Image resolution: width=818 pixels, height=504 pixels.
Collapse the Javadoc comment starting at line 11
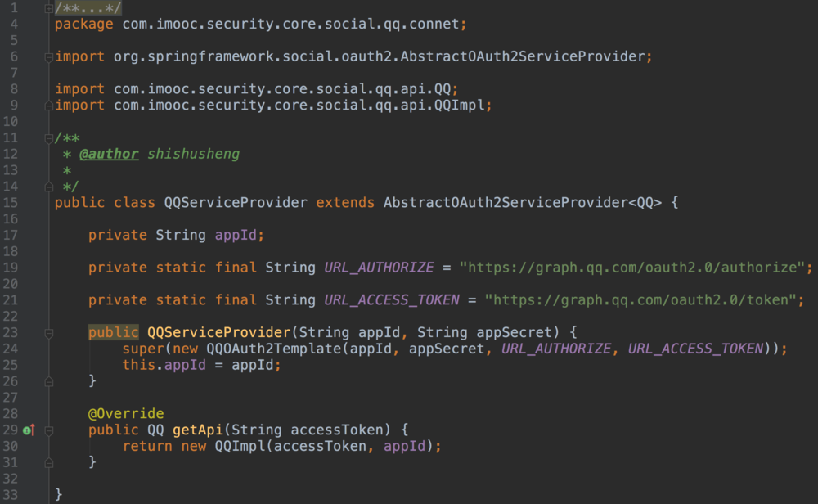(49, 137)
